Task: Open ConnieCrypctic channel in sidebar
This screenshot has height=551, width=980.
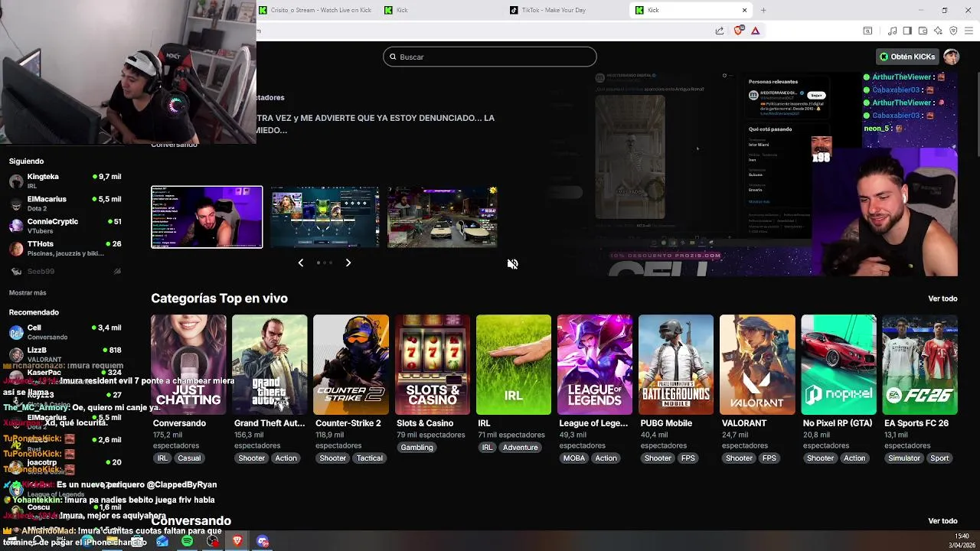Action: 64,226
